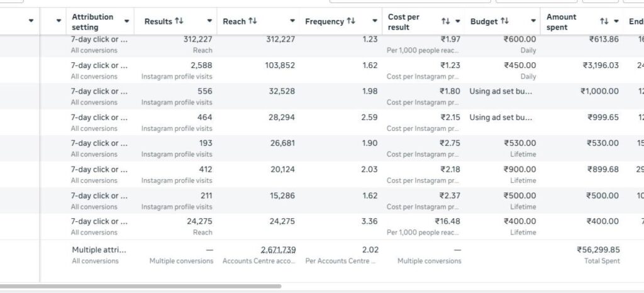
Task: Sort by the Budget column arrows
Action: click(x=504, y=21)
